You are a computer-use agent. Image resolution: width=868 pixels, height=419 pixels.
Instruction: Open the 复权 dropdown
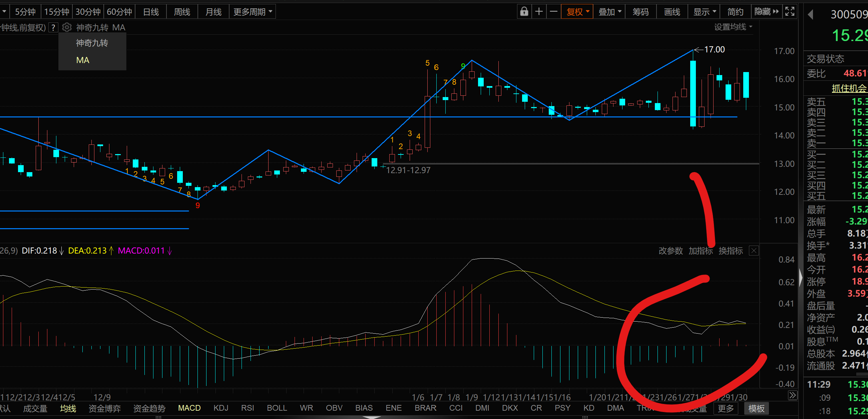pos(577,12)
